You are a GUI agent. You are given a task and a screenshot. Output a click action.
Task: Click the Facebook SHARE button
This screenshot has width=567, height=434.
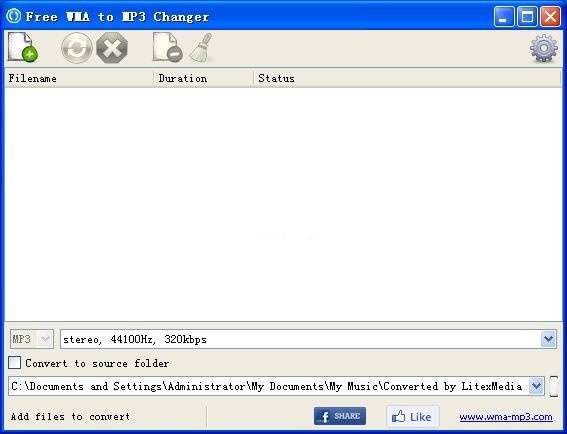(x=340, y=416)
